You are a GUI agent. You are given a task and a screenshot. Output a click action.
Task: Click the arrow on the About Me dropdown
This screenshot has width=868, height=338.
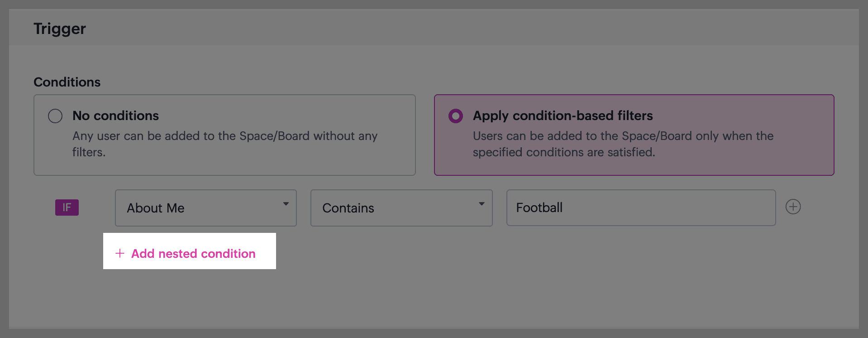pos(286,204)
